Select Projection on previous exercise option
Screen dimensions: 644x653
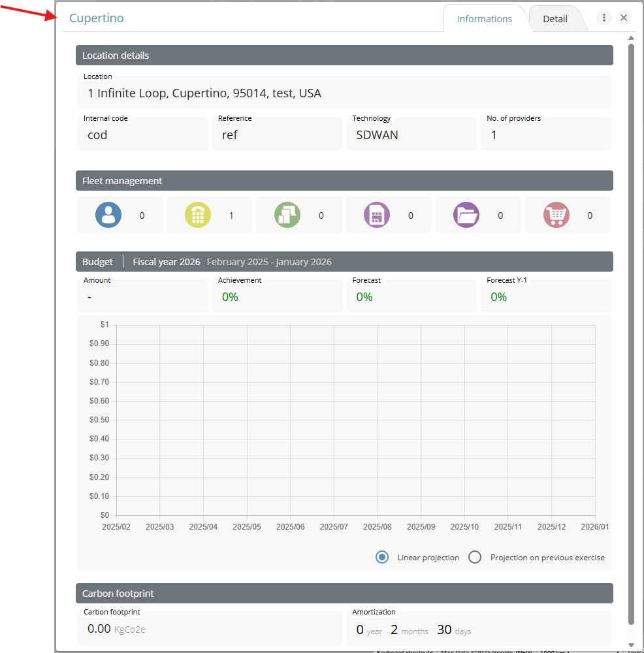(x=475, y=557)
